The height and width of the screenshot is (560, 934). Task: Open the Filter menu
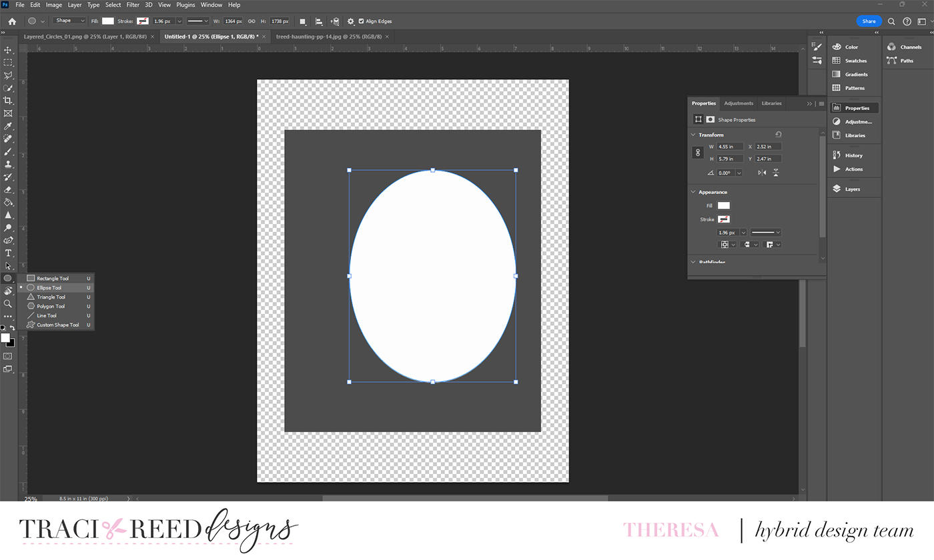pos(133,5)
